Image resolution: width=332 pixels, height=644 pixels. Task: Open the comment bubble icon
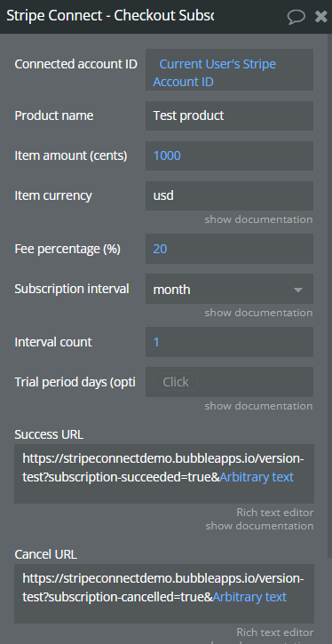click(296, 16)
